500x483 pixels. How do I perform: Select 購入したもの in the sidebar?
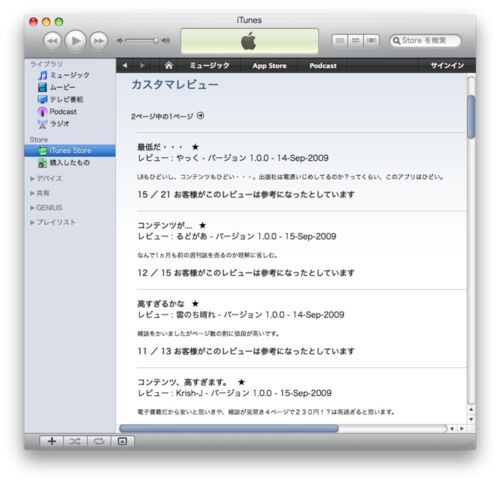pyautogui.click(x=69, y=163)
